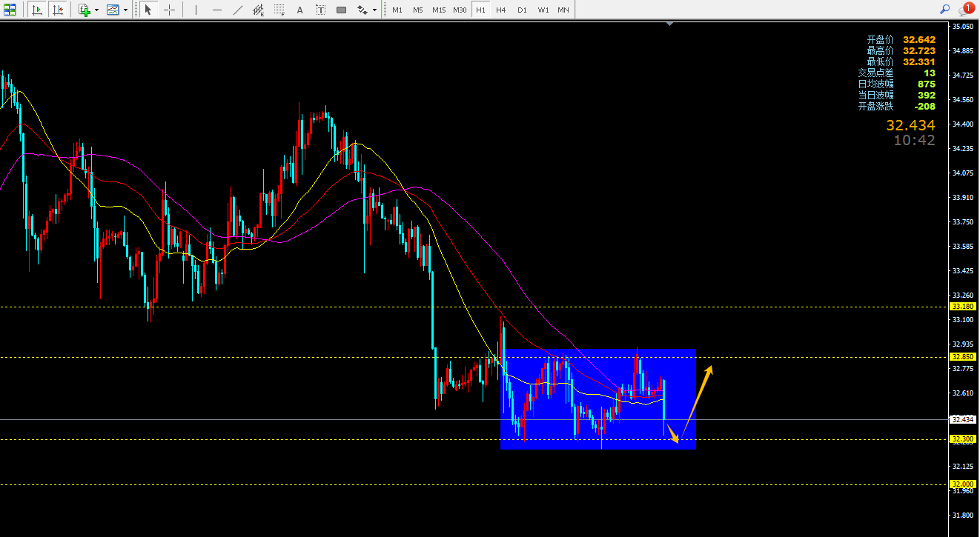Click the 32.000 horizontal line price label
980x537 pixels.
(x=964, y=484)
